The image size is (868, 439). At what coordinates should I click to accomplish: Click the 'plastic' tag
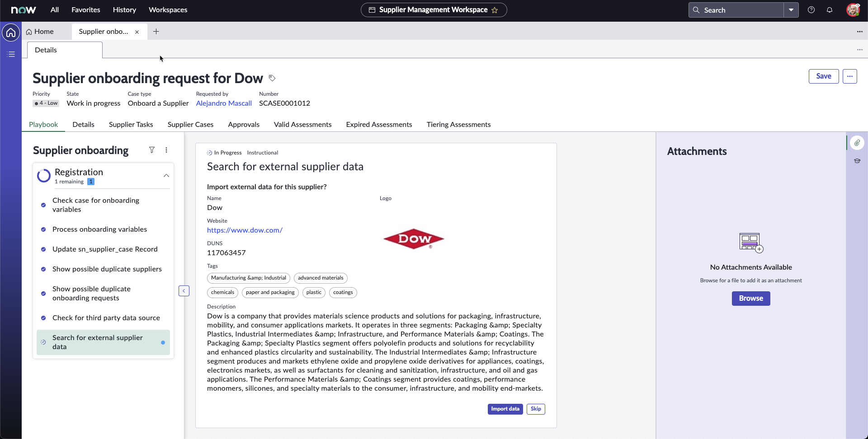coord(314,293)
